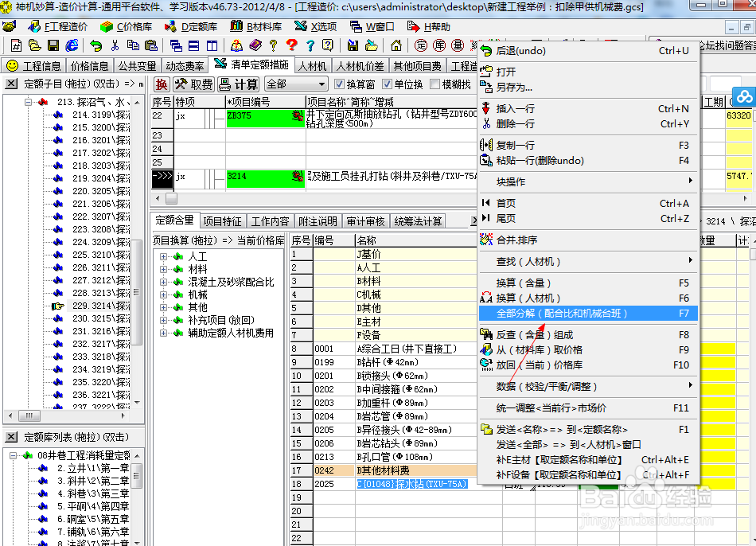The image size is (756, 546).
Task: Toggle the 单位换 checkbox
Action: coord(387,84)
